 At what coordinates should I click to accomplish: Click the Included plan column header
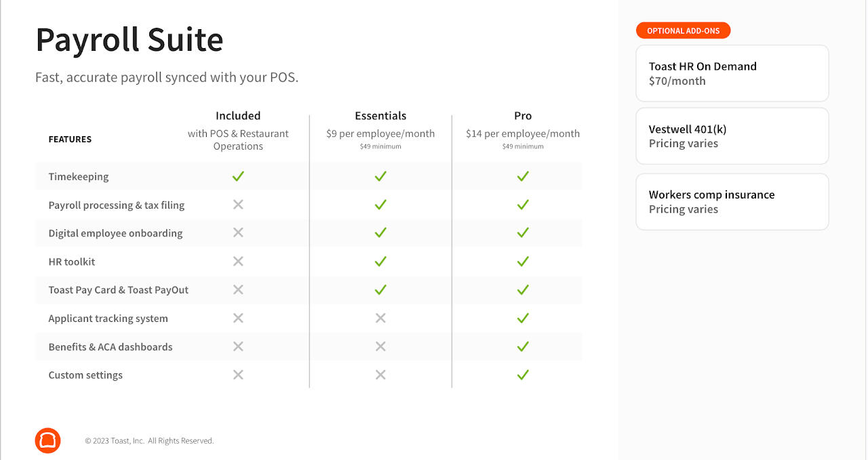click(x=238, y=116)
